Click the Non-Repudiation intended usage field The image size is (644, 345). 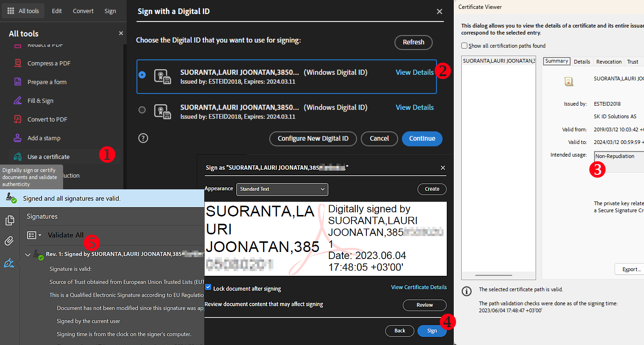pyautogui.click(x=619, y=161)
